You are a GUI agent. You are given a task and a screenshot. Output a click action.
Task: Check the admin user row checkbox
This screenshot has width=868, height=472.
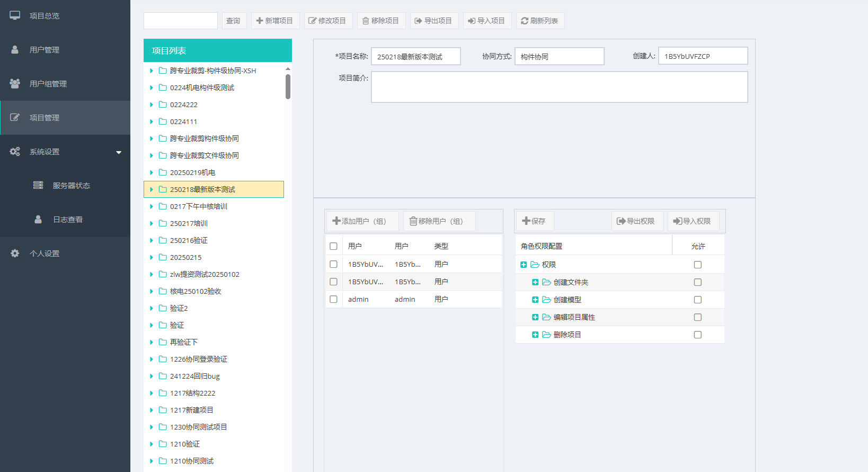(333, 299)
